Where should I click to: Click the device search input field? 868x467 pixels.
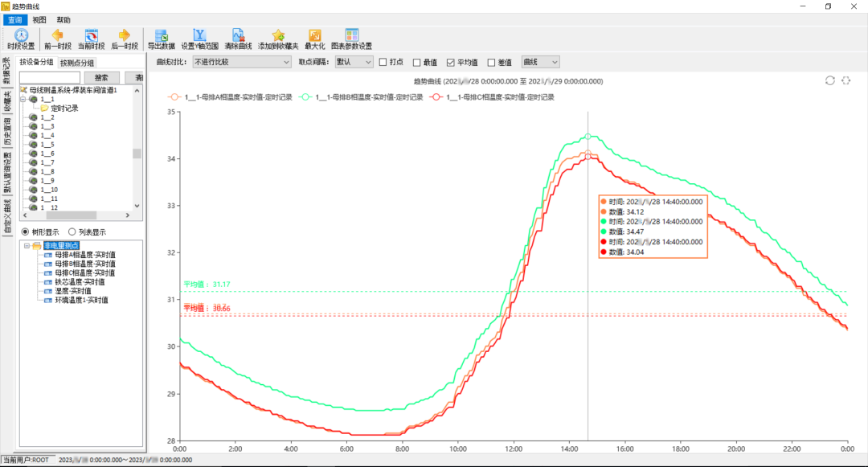pos(50,78)
